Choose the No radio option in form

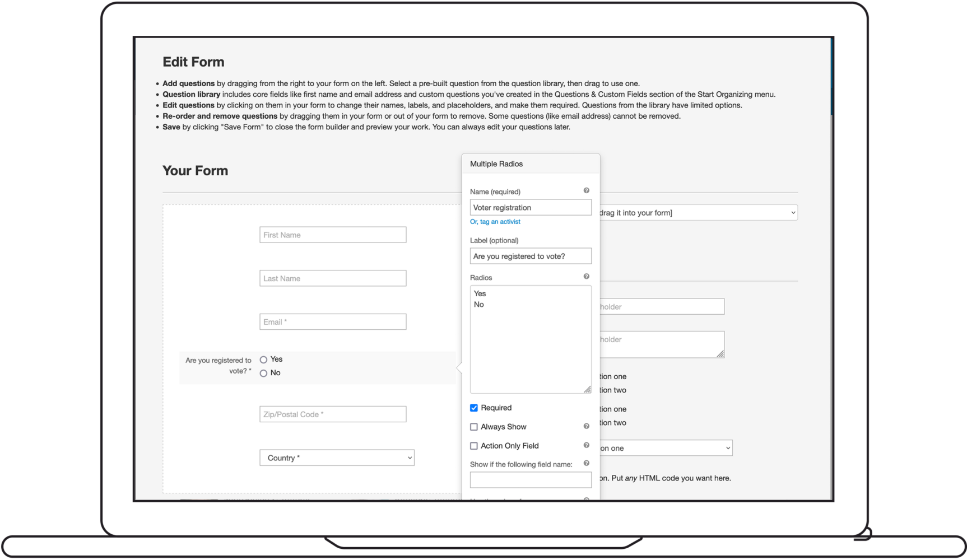click(263, 373)
